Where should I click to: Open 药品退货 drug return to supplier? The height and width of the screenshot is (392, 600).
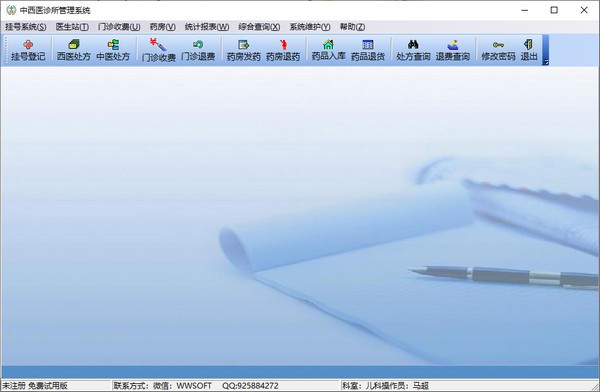pyautogui.click(x=368, y=51)
